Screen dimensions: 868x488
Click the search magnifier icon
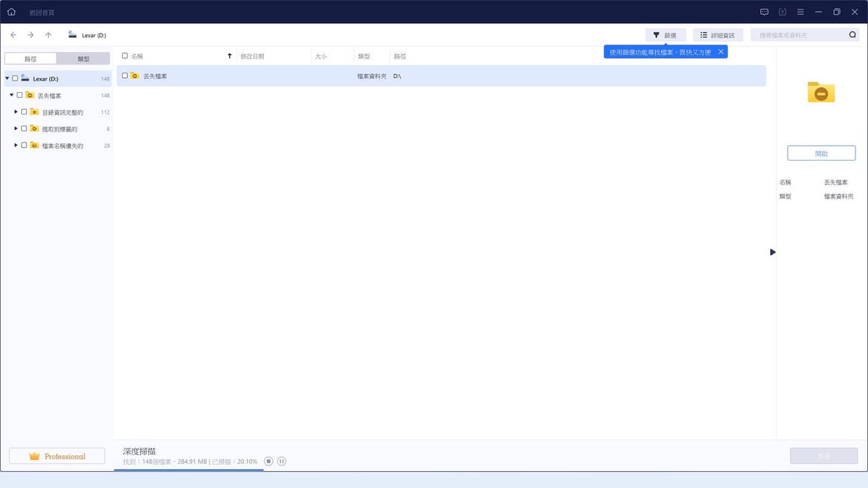pyautogui.click(x=853, y=35)
